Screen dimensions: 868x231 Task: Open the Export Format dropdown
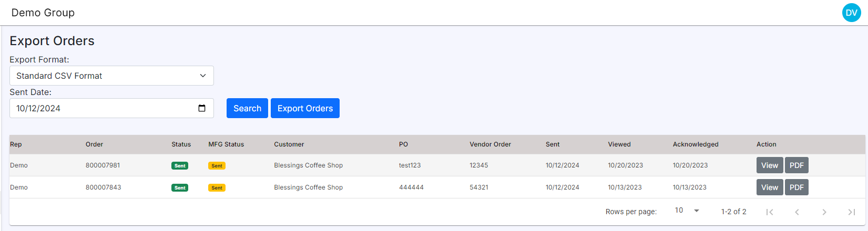click(x=111, y=76)
